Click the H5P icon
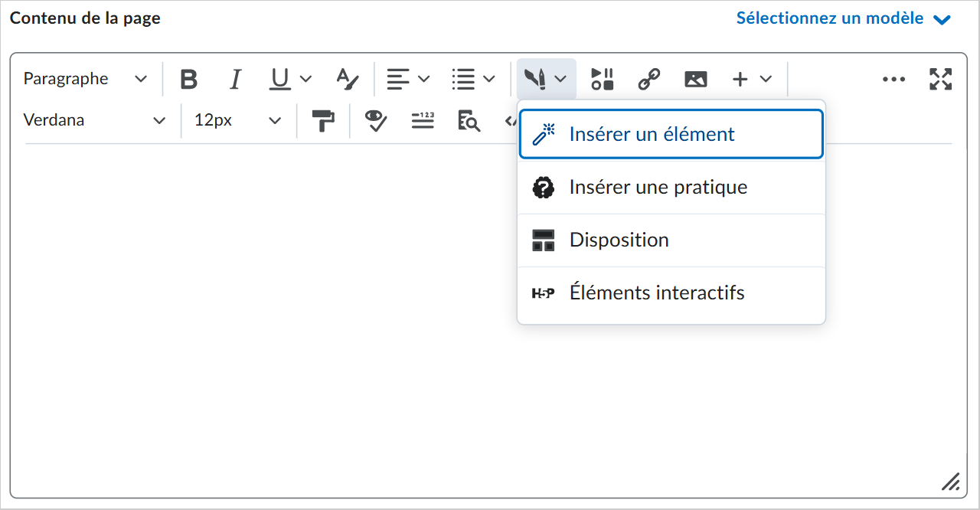The width and height of the screenshot is (980, 510). [543, 293]
